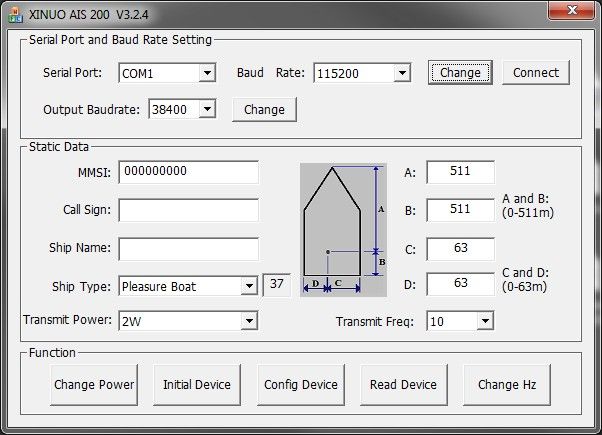Click the ship dimension diagram image
Viewport: 602px width, 435px height.
343,230
